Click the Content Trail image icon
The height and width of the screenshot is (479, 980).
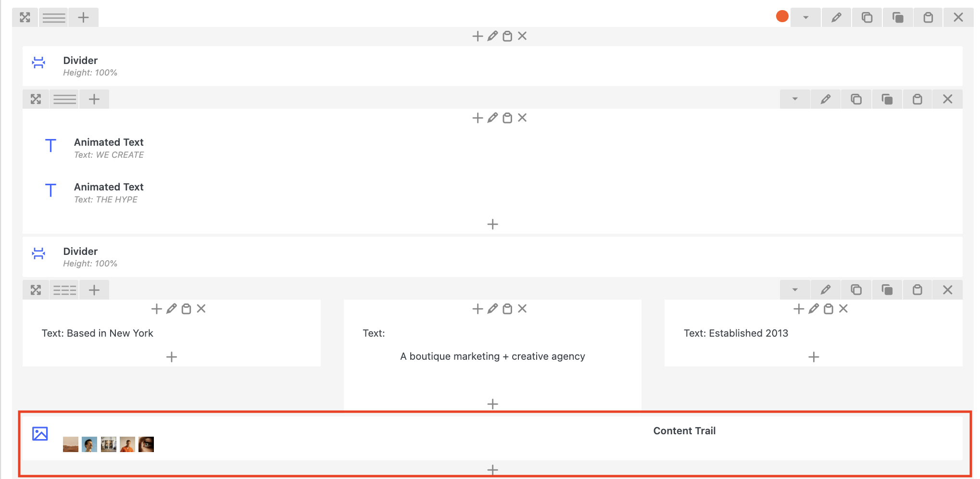click(x=40, y=434)
